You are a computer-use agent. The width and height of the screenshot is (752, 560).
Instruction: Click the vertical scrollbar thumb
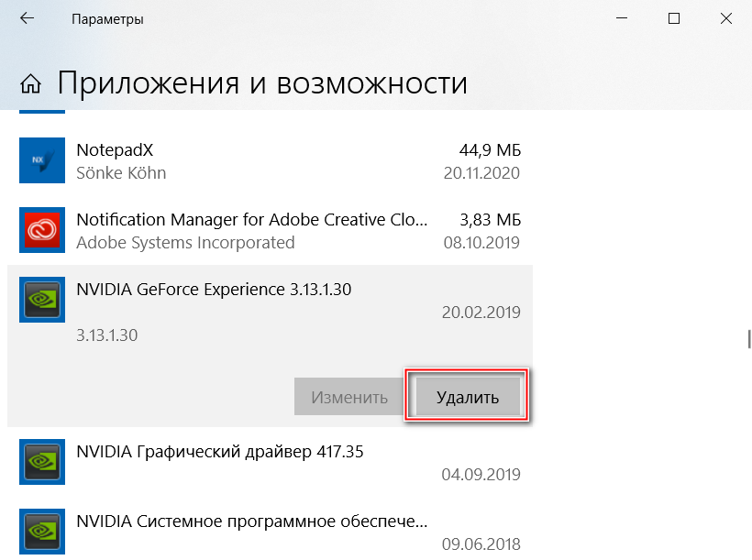coord(748,339)
